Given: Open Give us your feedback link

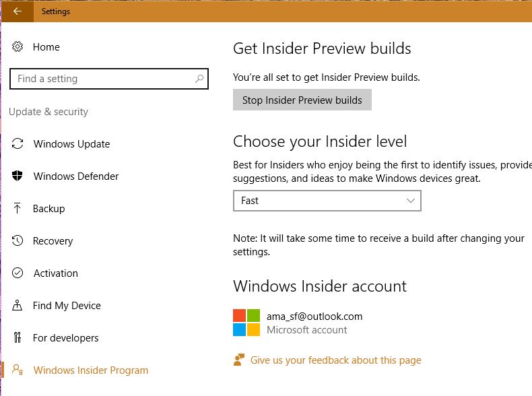Looking at the screenshot, I should point(335,360).
